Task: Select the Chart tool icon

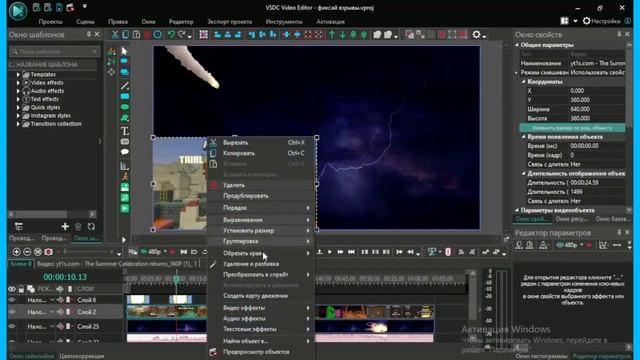Action: tap(125, 166)
